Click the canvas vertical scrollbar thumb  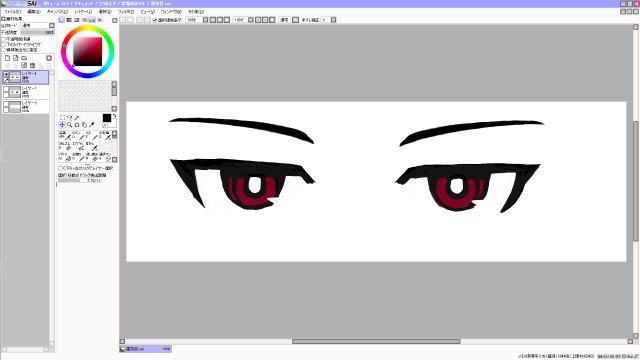[x=636, y=181]
